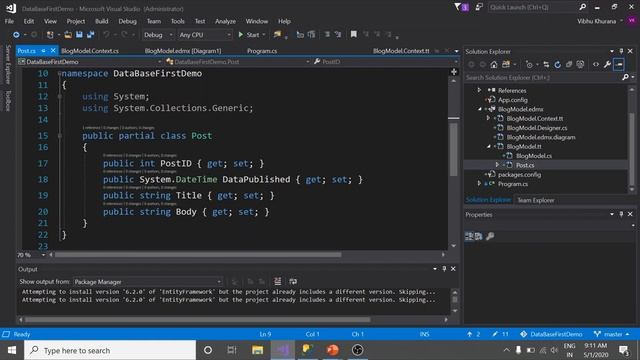
Task: Save the current file with Save icon
Action: [x=79, y=35]
